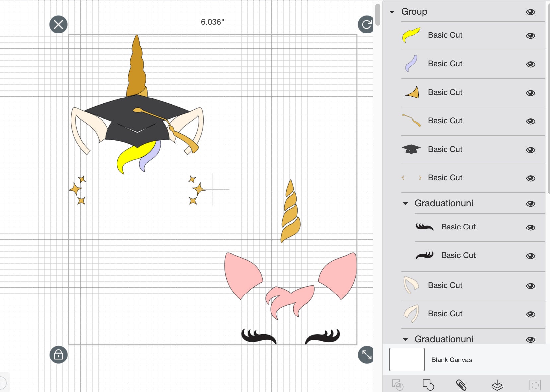Image resolution: width=550 pixels, height=392 pixels.
Task: Click the lock icon on the selection
Action: [58, 355]
